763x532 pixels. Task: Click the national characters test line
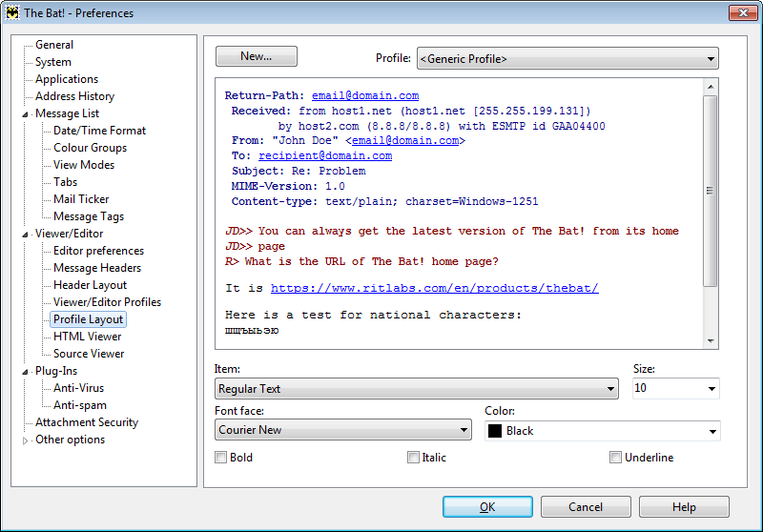point(373,316)
